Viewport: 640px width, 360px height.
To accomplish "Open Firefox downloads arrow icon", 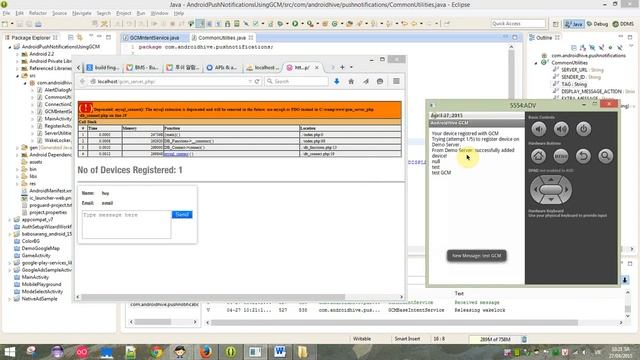I will [x=337, y=81].
